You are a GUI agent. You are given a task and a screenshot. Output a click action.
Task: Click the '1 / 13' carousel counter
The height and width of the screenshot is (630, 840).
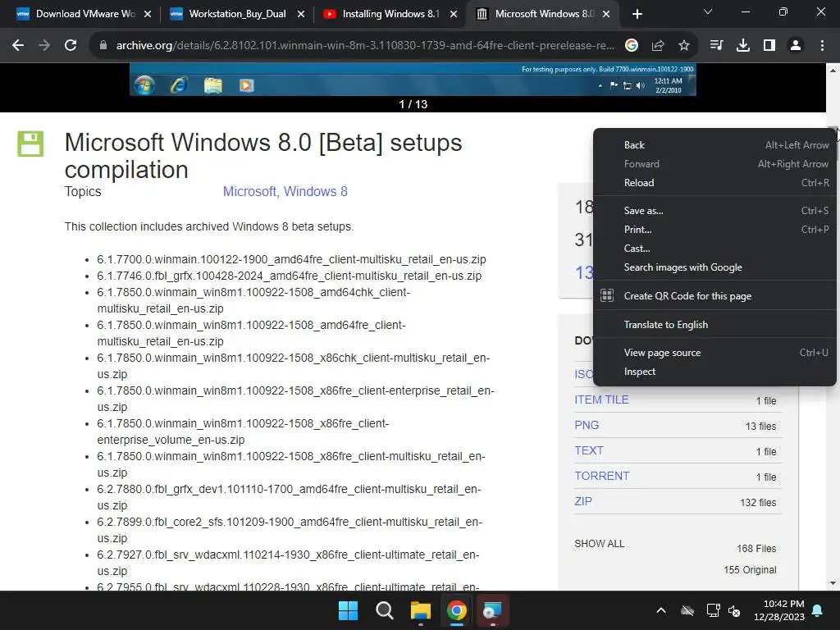point(413,104)
